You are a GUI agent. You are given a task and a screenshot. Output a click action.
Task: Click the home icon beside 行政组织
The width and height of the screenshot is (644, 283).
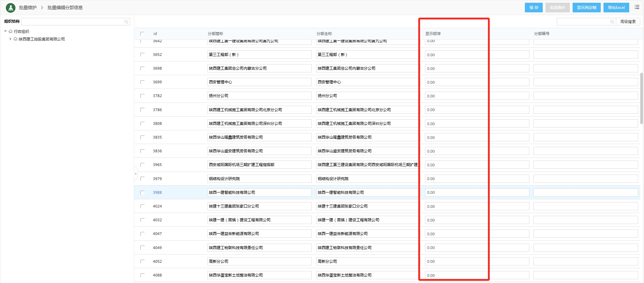coord(11,31)
